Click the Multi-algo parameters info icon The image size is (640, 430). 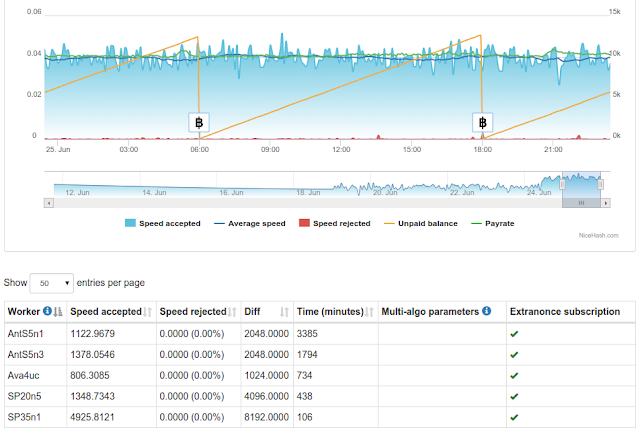[487, 311]
